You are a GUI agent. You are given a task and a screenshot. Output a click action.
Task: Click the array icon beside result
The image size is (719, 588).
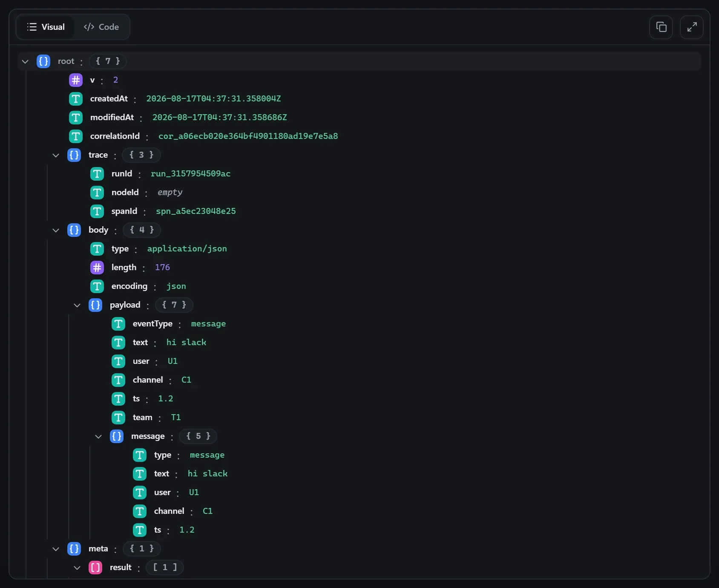[x=95, y=568]
